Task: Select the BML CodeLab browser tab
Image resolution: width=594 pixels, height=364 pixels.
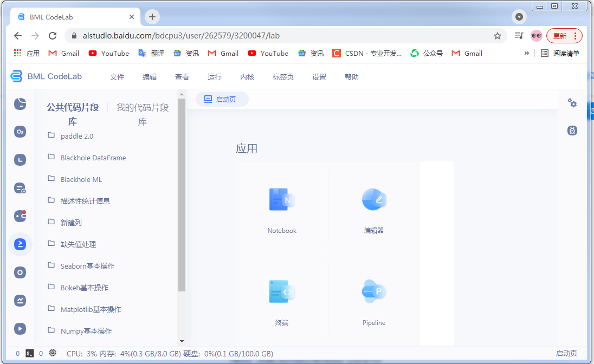Action: pos(74,17)
